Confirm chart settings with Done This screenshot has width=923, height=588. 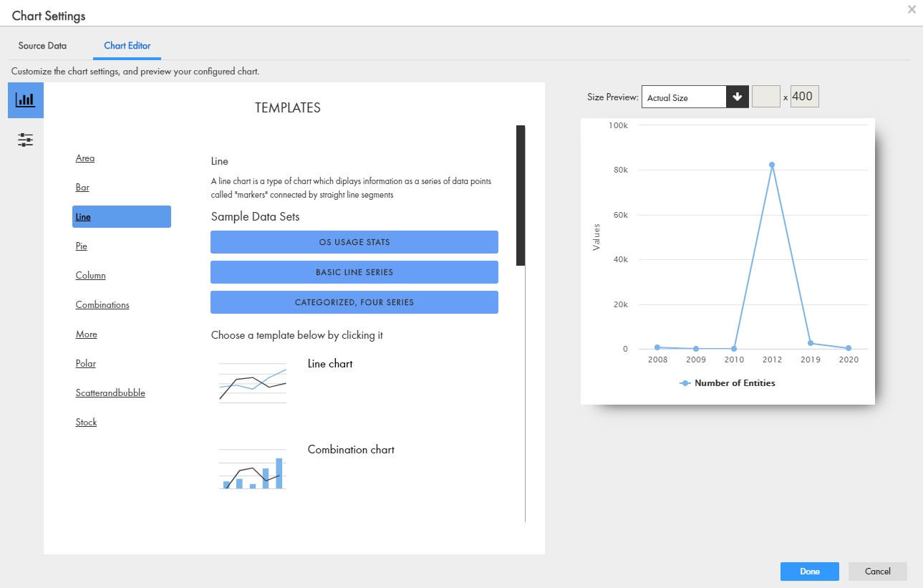[x=810, y=571]
